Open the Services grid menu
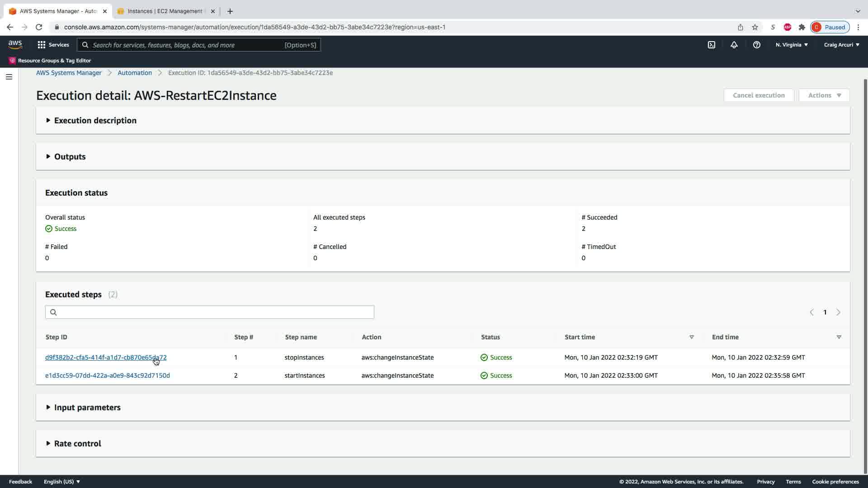This screenshot has height=488, width=868. pos(53,45)
